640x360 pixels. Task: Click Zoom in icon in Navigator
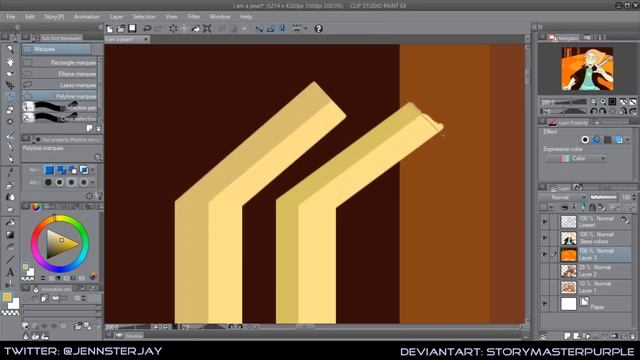point(603,102)
